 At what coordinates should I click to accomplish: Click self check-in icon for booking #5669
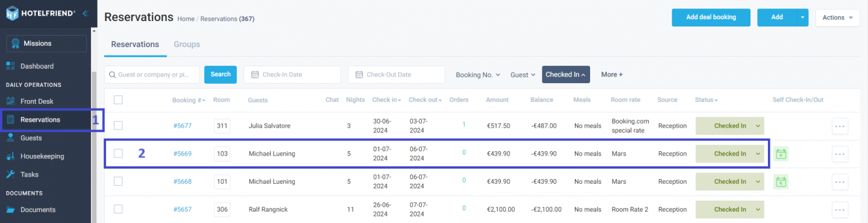tap(781, 154)
